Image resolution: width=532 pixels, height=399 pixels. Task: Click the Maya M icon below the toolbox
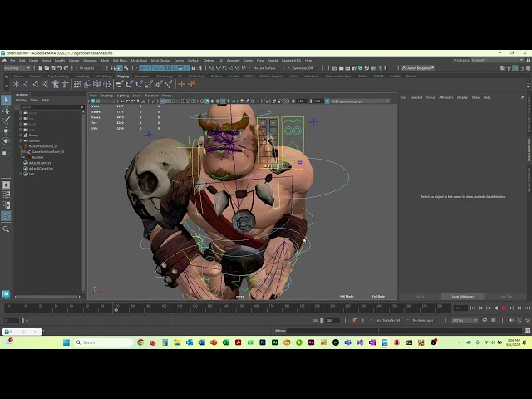(x=6, y=294)
